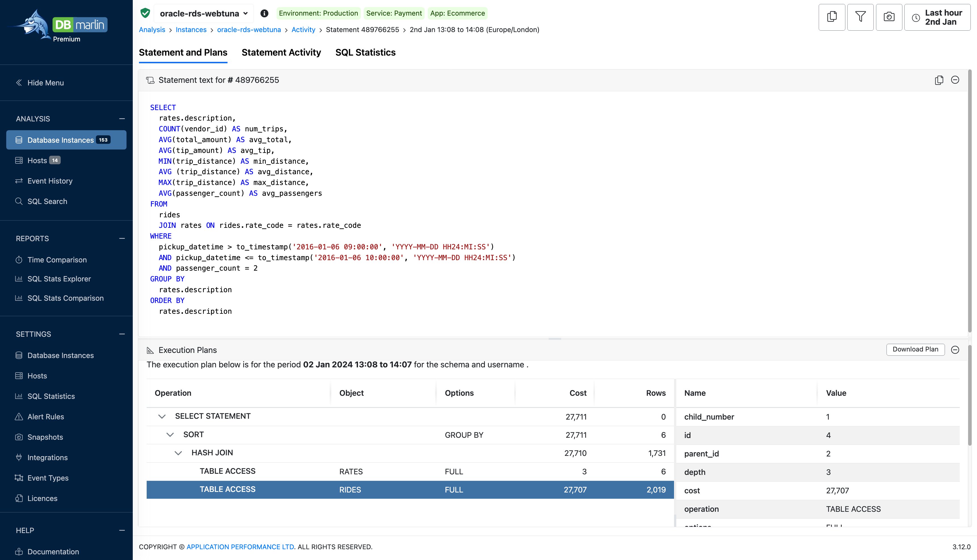Click the Instances breadcrumb link
This screenshot has width=977, height=560.
(x=191, y=30)
